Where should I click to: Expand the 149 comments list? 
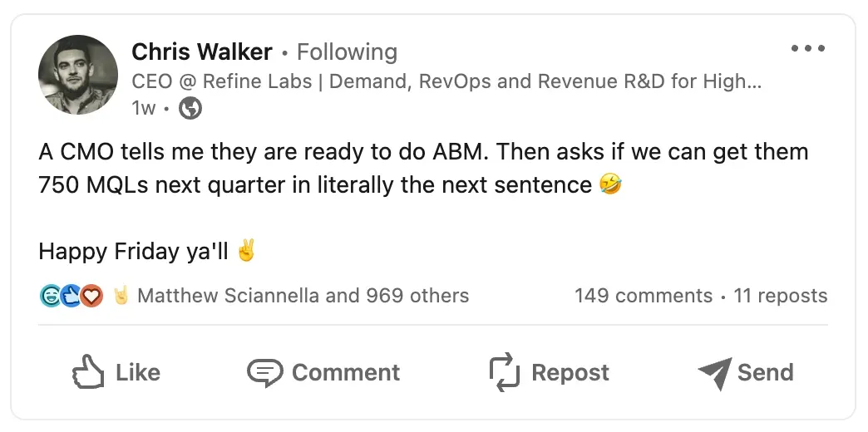pos(643,296)
